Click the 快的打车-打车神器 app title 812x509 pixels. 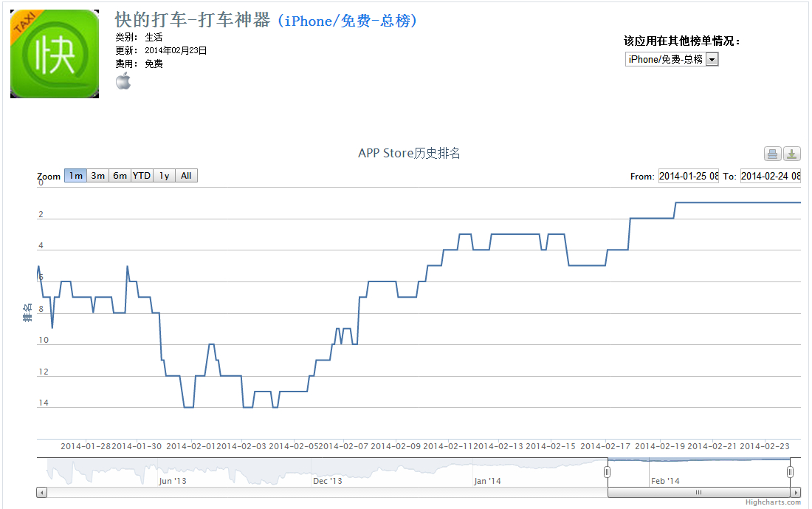(193, 20)
